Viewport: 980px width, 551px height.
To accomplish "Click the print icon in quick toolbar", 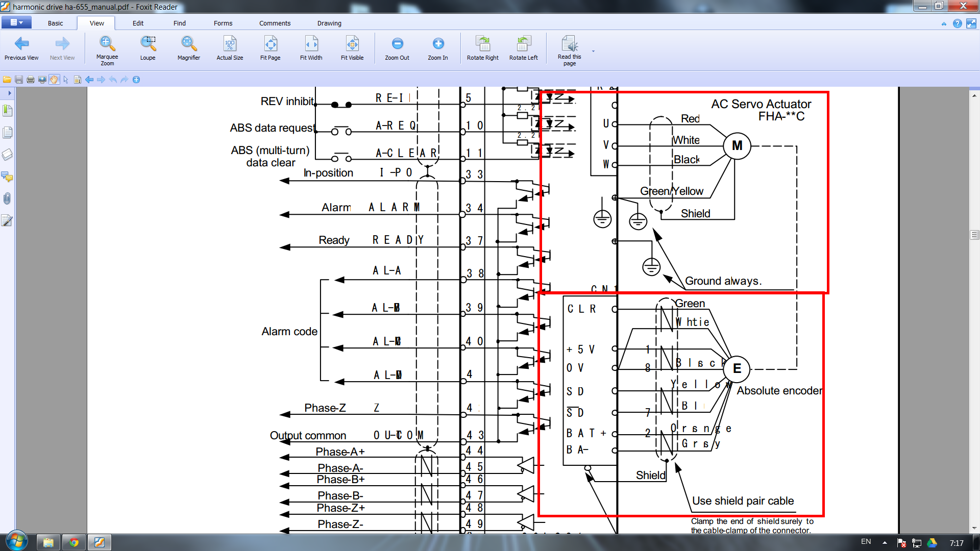I will pos(31,80).
